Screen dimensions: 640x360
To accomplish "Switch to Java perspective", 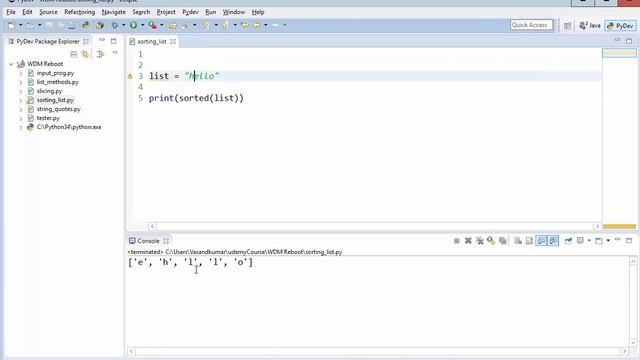I will [x=590, y=26].
